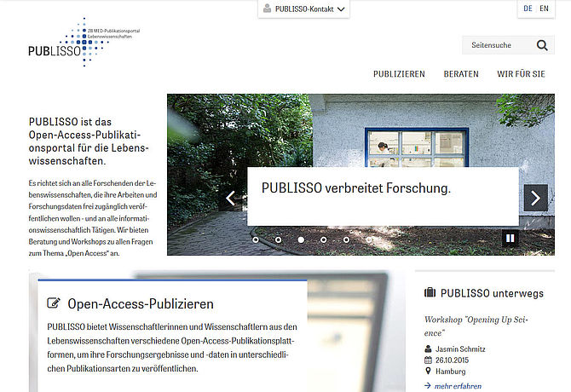
Task: Click the PUBLISSO unterwegs suitcase icon
Action: coord(430,293)
